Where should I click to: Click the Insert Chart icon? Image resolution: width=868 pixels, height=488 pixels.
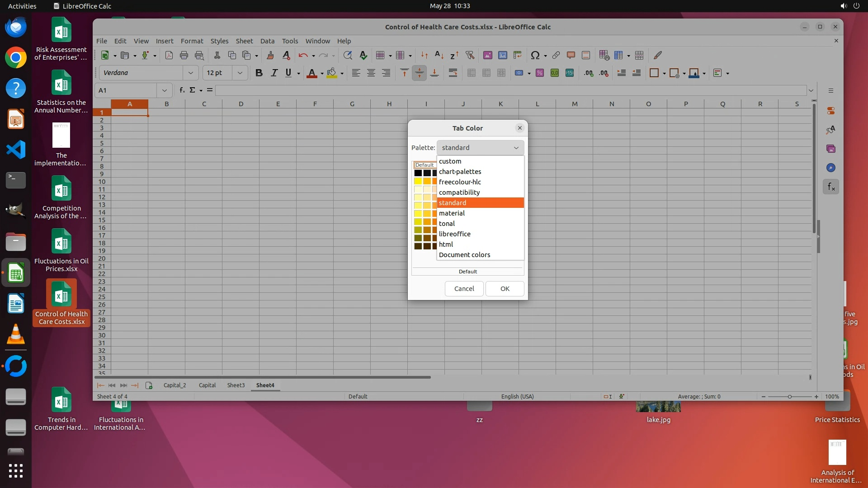click(502, 55)
